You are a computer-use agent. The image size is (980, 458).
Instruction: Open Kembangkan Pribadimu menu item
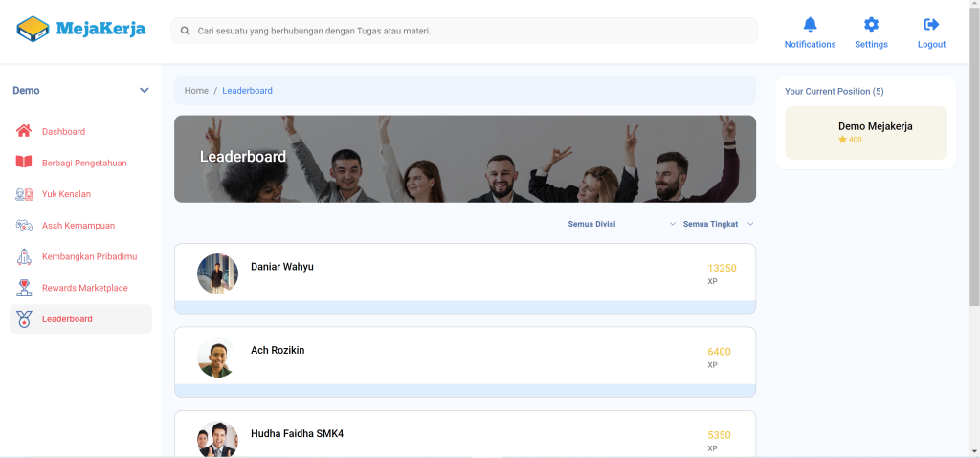click(80, 256)
